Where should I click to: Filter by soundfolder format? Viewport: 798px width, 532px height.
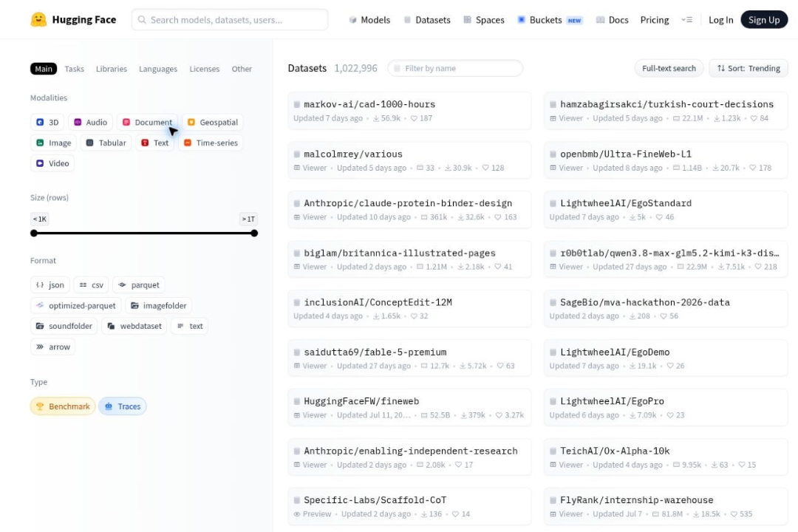(x=64, y=326)
